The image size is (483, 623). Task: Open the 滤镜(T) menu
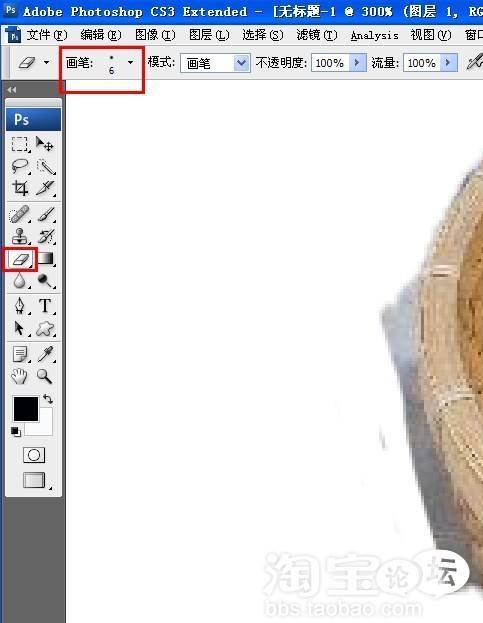[317, 35]
